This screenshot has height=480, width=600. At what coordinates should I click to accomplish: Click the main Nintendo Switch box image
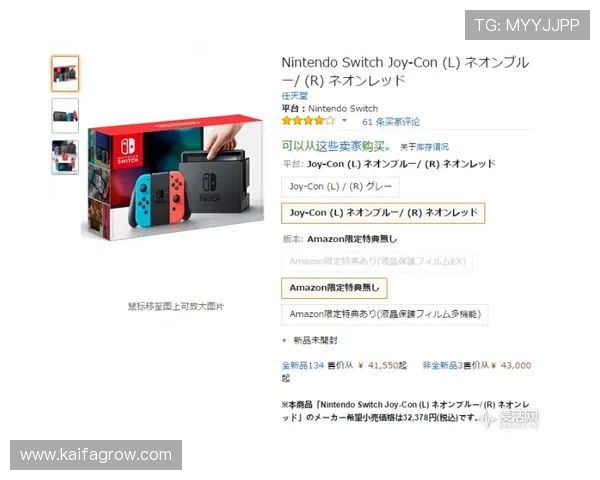pos(173,177)
